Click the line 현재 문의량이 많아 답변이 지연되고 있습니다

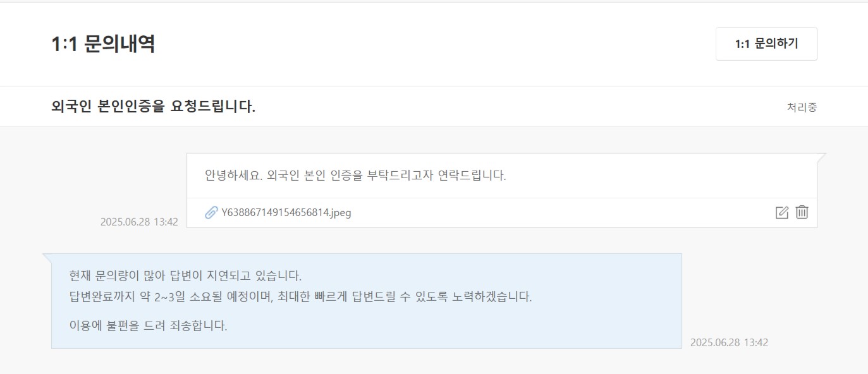click(x=185, y=276)
